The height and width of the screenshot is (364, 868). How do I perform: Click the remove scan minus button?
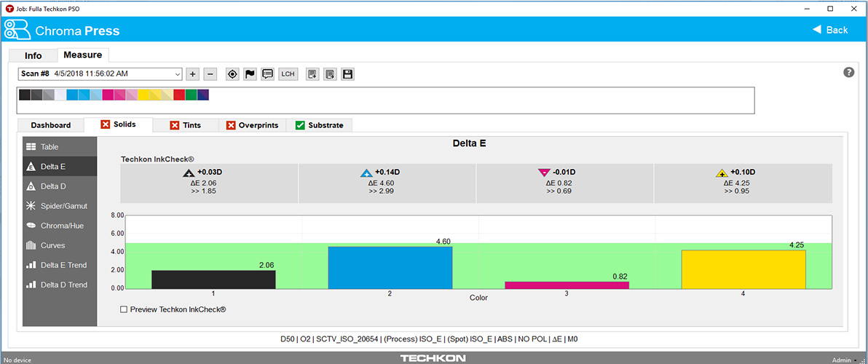tap(210, 74)
